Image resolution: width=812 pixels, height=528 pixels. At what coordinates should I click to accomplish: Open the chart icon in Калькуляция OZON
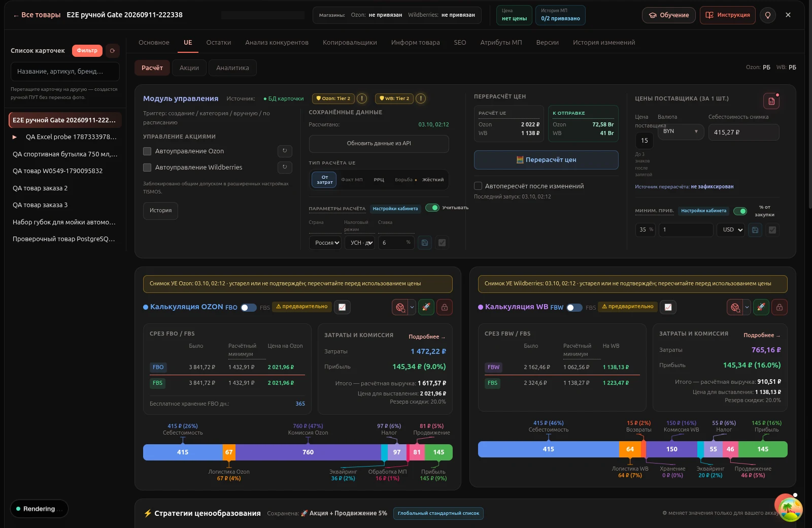coord(342,307)
